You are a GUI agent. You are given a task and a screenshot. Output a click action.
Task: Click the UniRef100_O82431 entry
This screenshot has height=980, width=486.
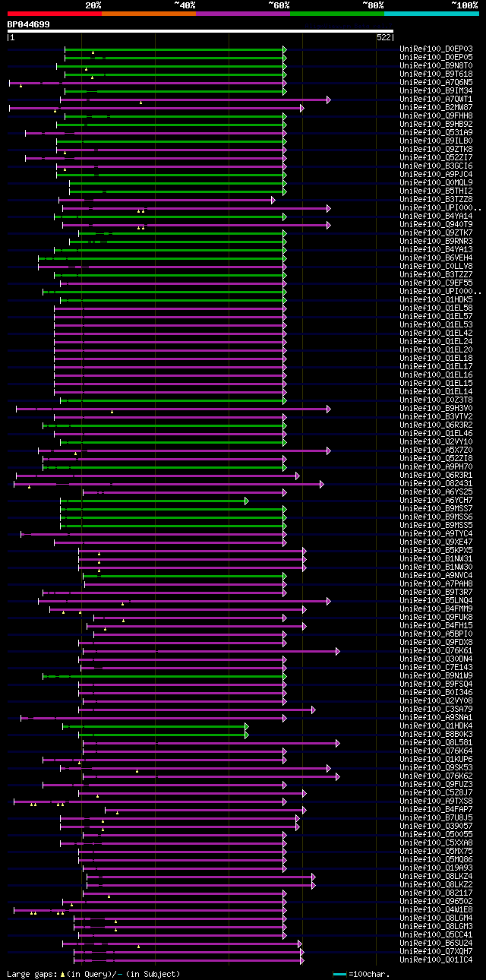coord(436,484)
